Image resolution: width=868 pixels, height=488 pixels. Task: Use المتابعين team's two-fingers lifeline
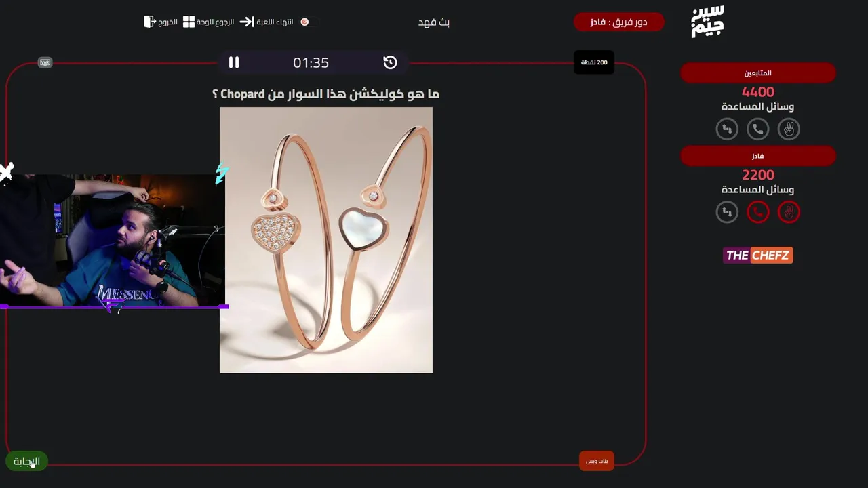tap(789, 129)
